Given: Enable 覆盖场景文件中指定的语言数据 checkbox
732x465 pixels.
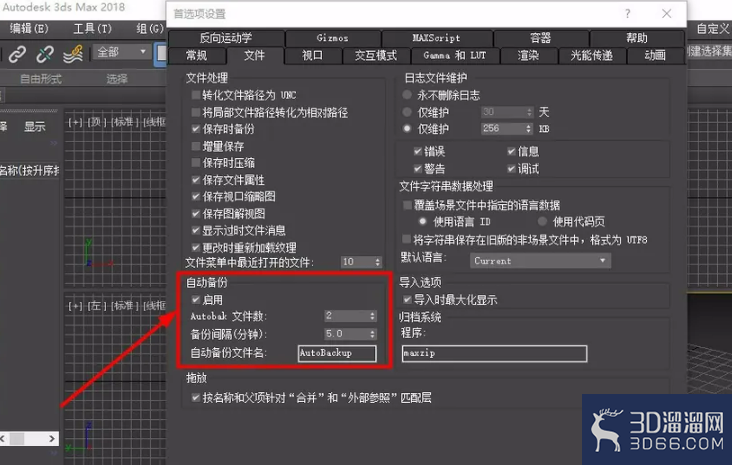Looking at the screenshot, I should click(x=407, y=205).
